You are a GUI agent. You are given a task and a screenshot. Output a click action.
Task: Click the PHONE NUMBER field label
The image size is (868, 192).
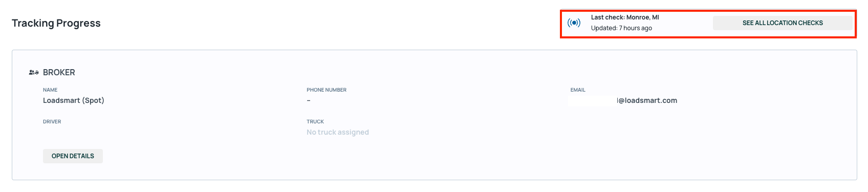tap(327, 90)
